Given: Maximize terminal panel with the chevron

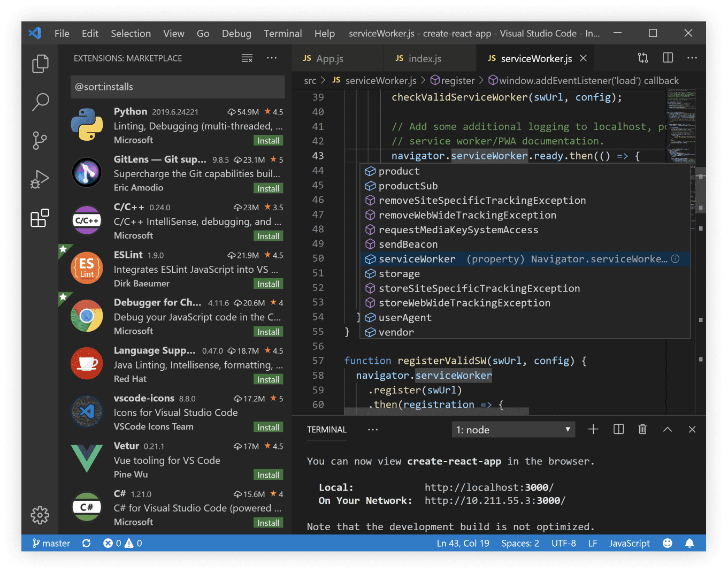Looking at the screenshot, I should pyautogui.click(x=667, y=429).
